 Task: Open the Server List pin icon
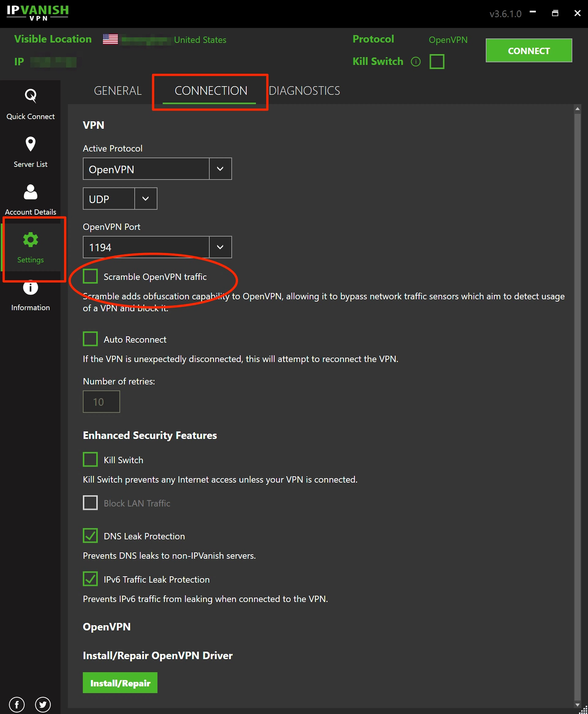30,144
